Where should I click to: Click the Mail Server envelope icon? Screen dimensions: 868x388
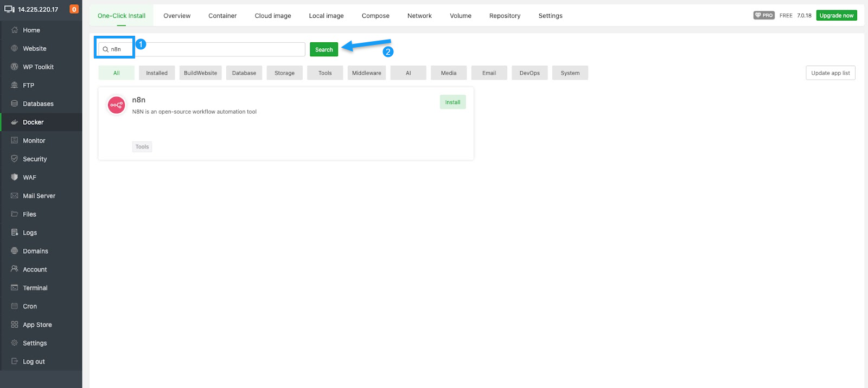tap(15, 196)
